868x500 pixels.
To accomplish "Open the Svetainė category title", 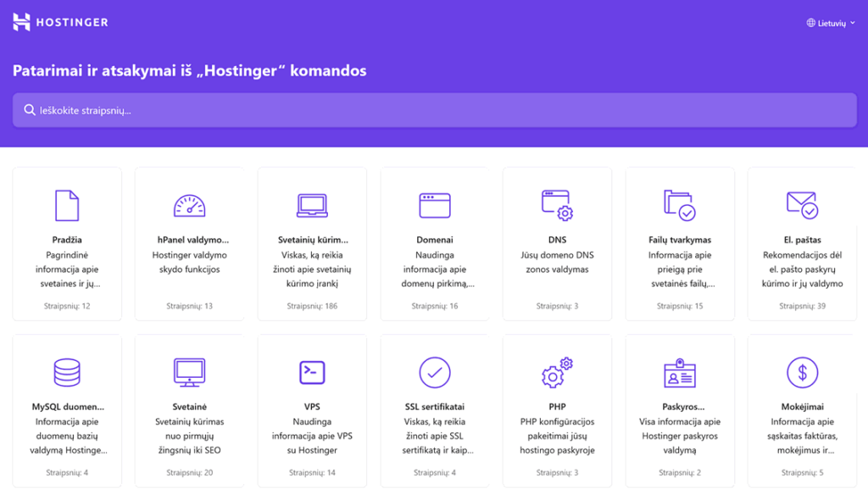I will (x=189, y=407).
